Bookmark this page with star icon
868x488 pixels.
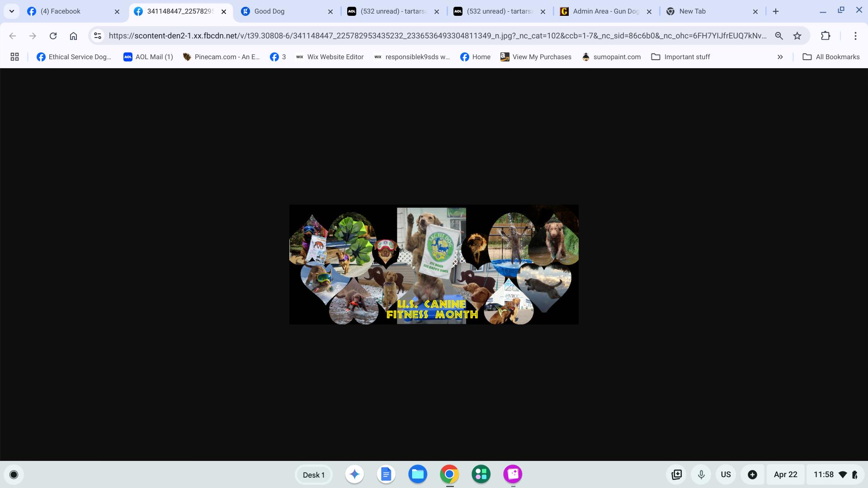click(797, 36)
